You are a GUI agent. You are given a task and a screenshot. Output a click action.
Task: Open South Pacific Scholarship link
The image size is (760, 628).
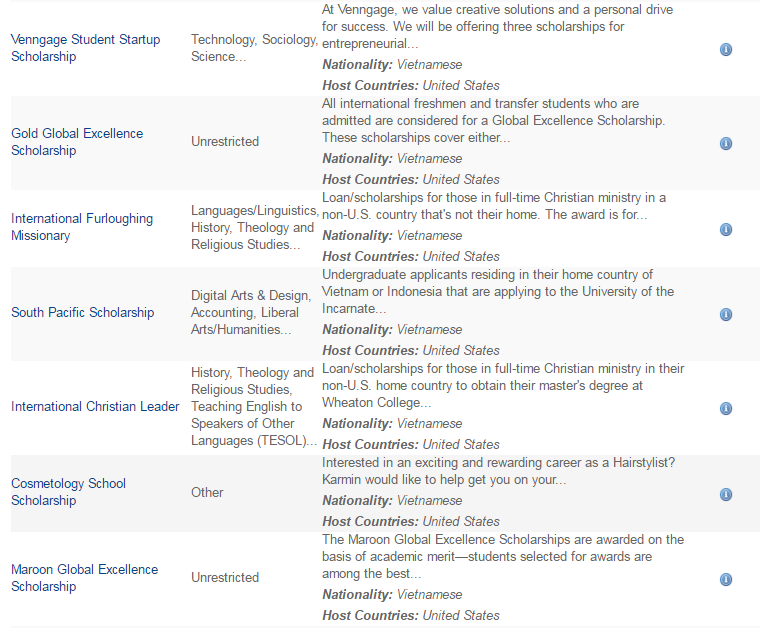pos(82,313)
